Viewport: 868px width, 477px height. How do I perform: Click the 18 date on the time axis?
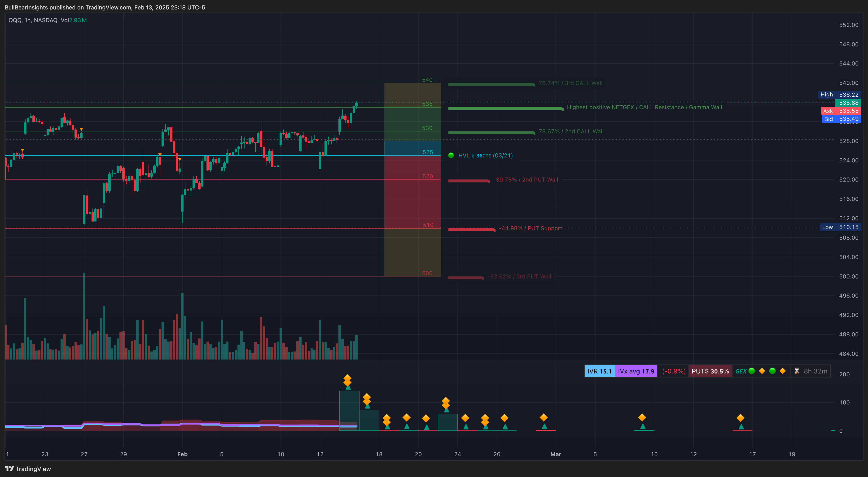click(379, 454)
